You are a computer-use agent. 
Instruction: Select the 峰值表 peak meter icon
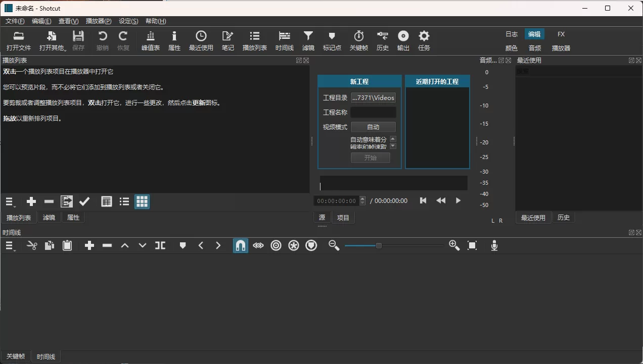point(150,40)
